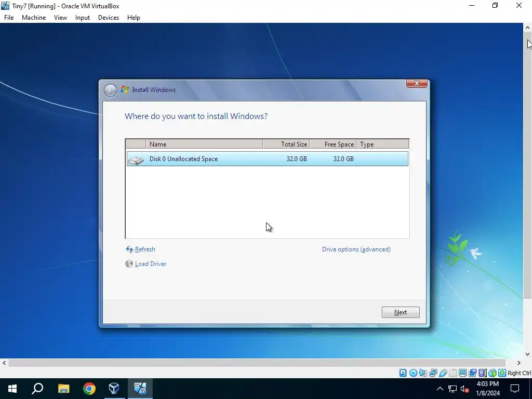Open taskbar Search
This screenshot has width=532, height=399.
37,389
